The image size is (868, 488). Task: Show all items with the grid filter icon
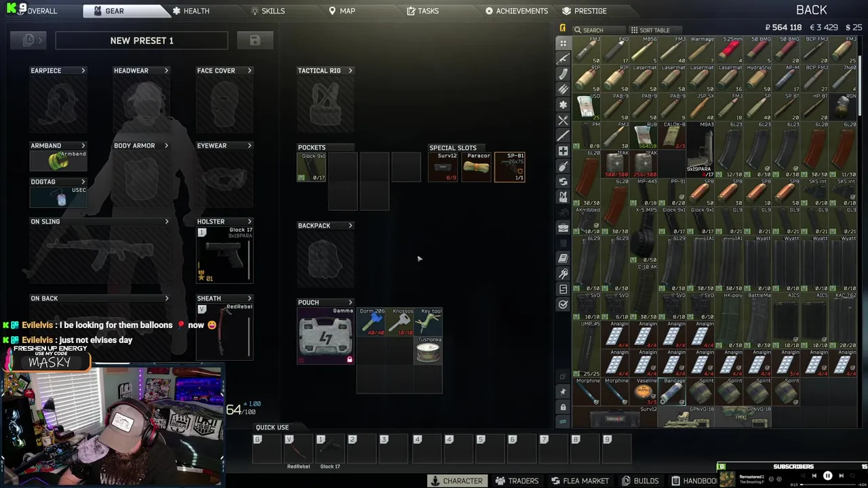click(x=563, y=43)
